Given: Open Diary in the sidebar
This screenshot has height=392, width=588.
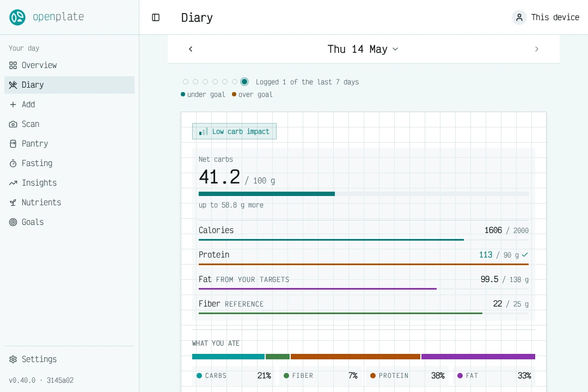Looking at the screenshot, I should (69, 85).
